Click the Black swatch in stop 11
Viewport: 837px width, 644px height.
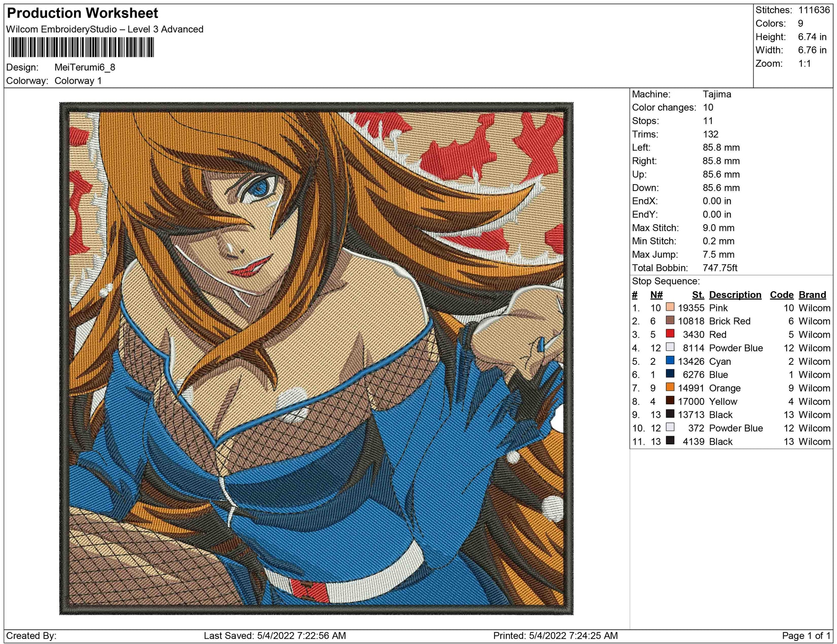coord(670,441)
